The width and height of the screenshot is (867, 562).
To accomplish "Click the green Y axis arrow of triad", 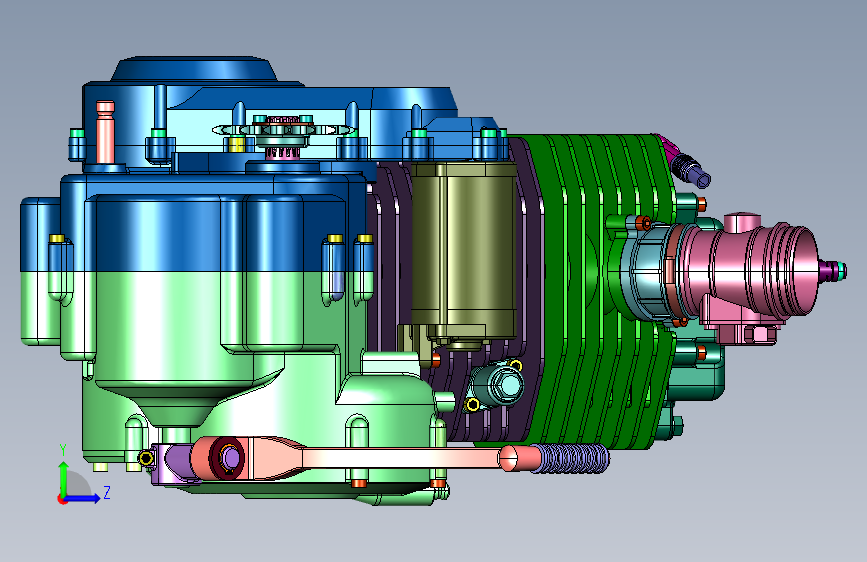I will (64, 477).
